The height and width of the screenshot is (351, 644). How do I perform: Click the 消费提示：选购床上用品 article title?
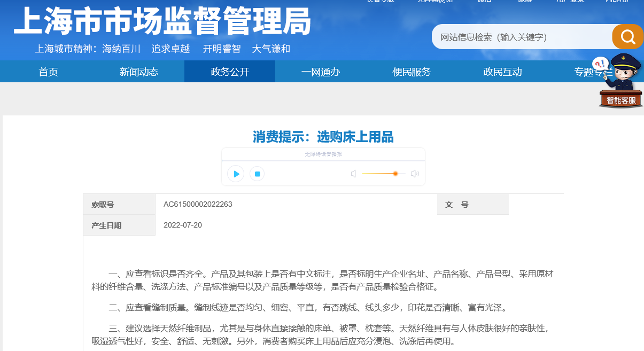(x=323, y=137)
